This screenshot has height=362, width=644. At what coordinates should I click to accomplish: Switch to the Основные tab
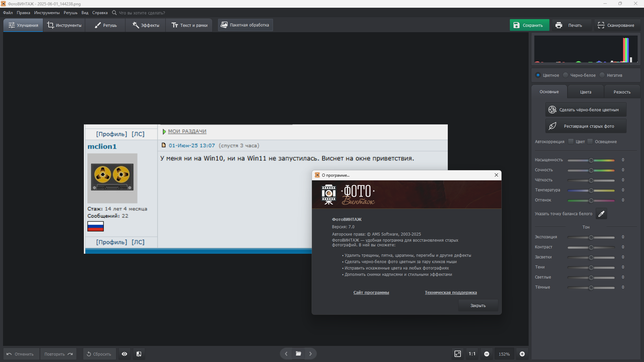[549, 92]
